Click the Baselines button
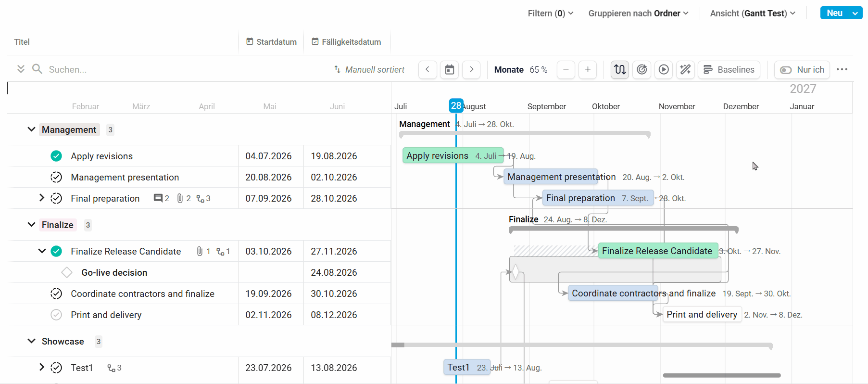 click(729, 70)
